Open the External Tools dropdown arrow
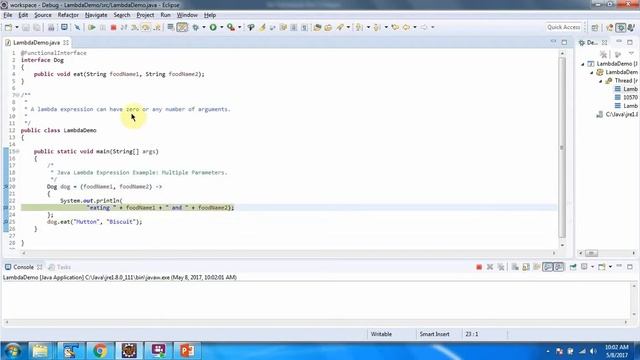 [x=240, y=27]
